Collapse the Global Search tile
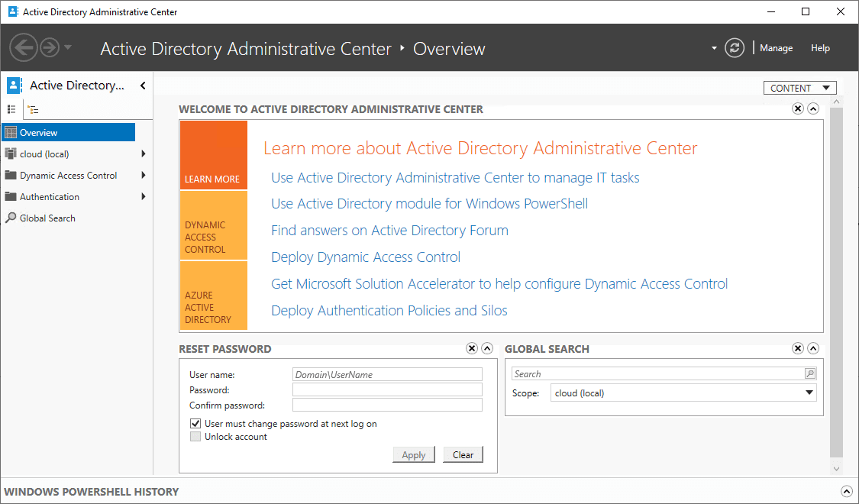Viewport: 859px width, 504px height. pyautogui.click(x=813, y=349)
